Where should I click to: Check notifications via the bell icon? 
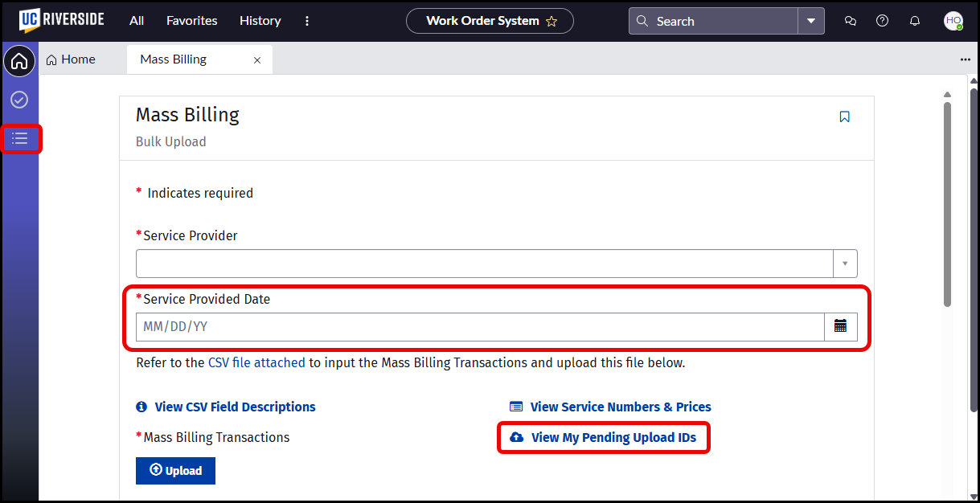914,21
